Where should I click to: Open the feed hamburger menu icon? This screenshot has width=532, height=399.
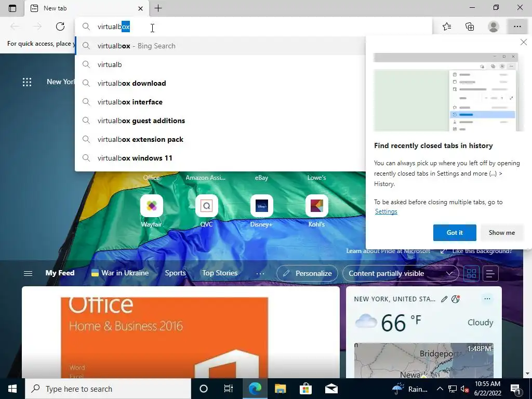pos(28,273)
